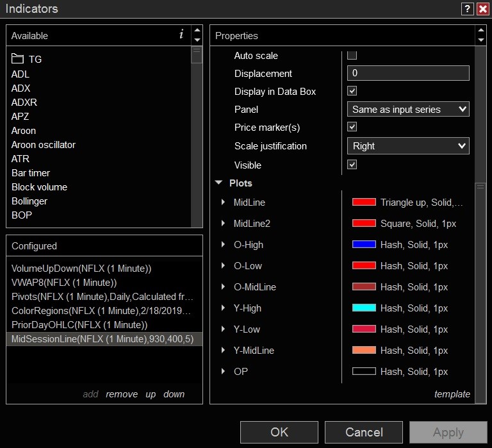Select Bollinger indicator
This screenshot has height=448, width=492.
[29, 201]
